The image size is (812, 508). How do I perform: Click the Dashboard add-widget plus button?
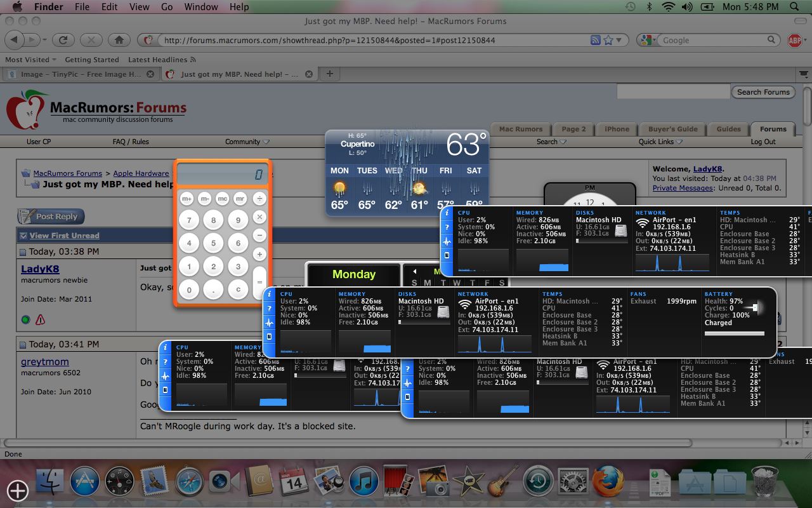click(x=18, y=490)
